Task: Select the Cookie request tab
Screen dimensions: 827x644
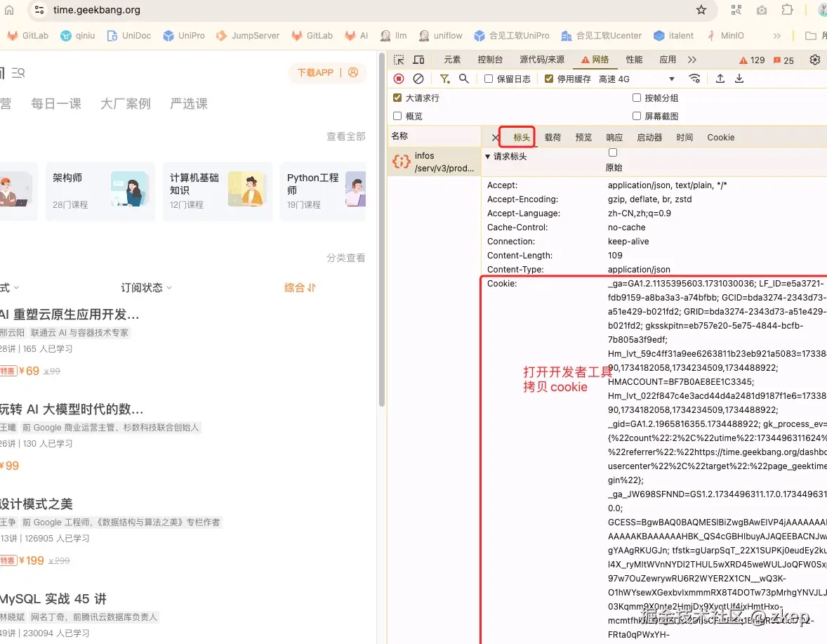Action: tap(720, 137)
